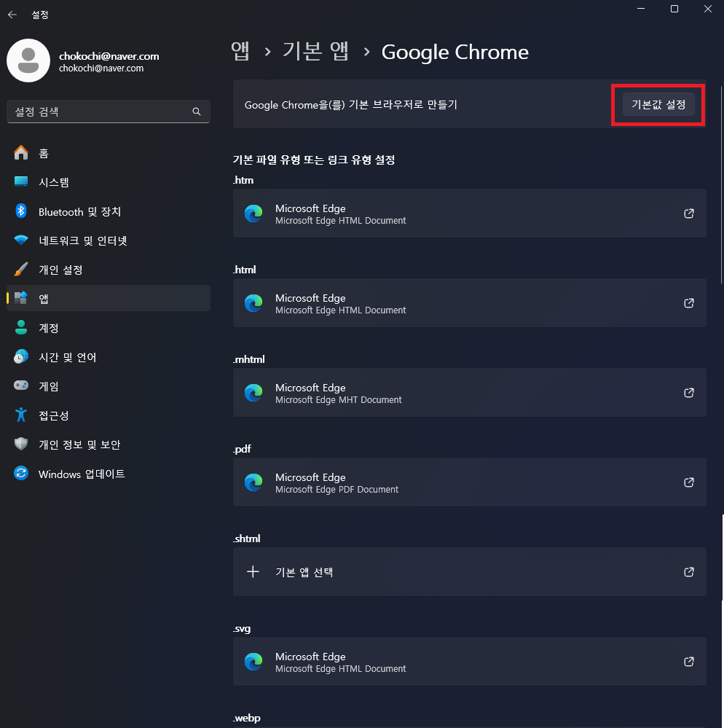Click the 앱 breadcrumb link
Image resolution: width=724 pixels, height=728 pixels.
pyautogui.click(x=240, y=51)
